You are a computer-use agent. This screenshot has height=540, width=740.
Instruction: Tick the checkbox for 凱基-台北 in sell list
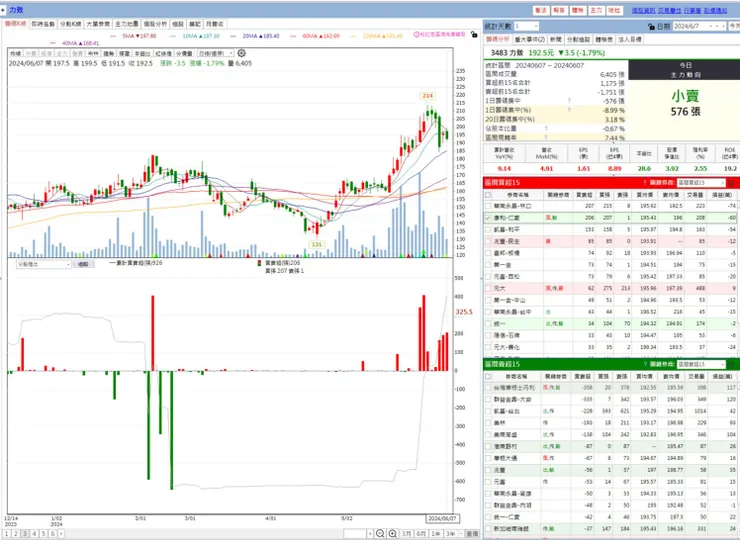coord(488,412)
